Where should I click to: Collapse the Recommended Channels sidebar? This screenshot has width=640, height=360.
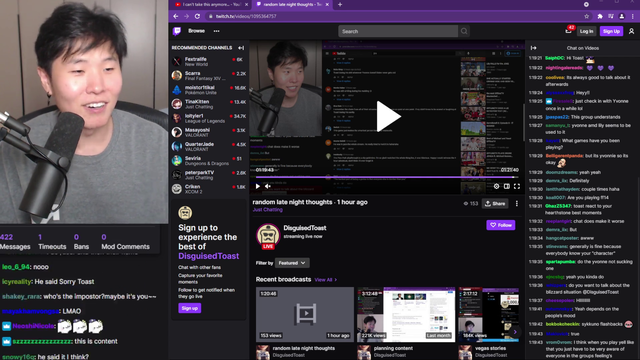coord(241,48)
